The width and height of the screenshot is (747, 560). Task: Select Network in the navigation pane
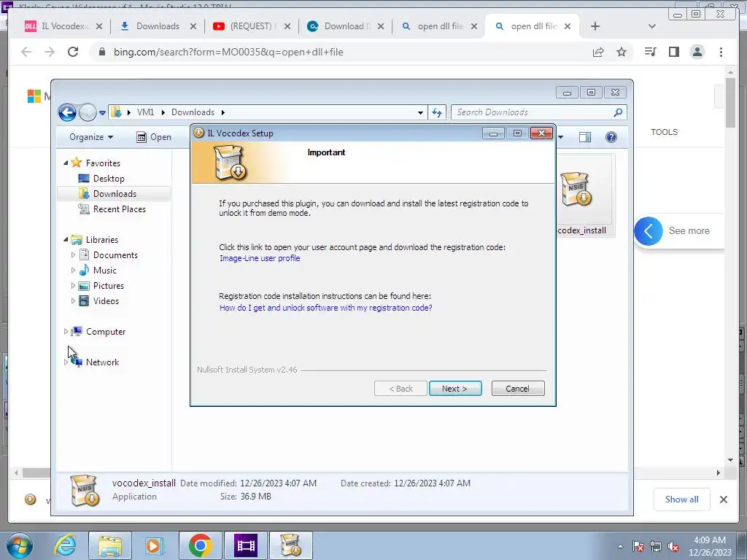[x=102, y=362]
